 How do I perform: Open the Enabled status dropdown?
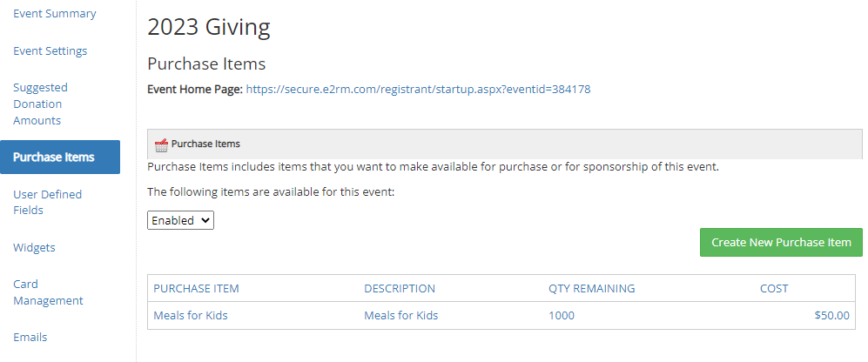click(180, 220)
